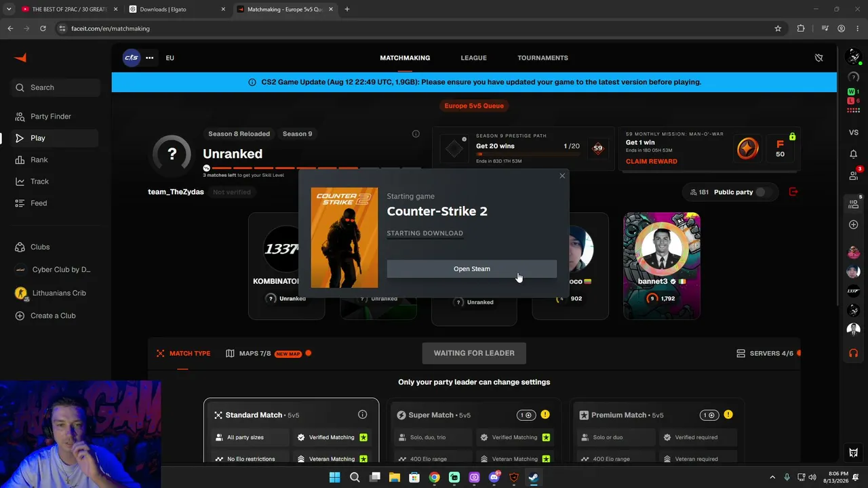Bookmark this page with the star icon
Viewport: 868px width, 488px height.
pos(778,28)
